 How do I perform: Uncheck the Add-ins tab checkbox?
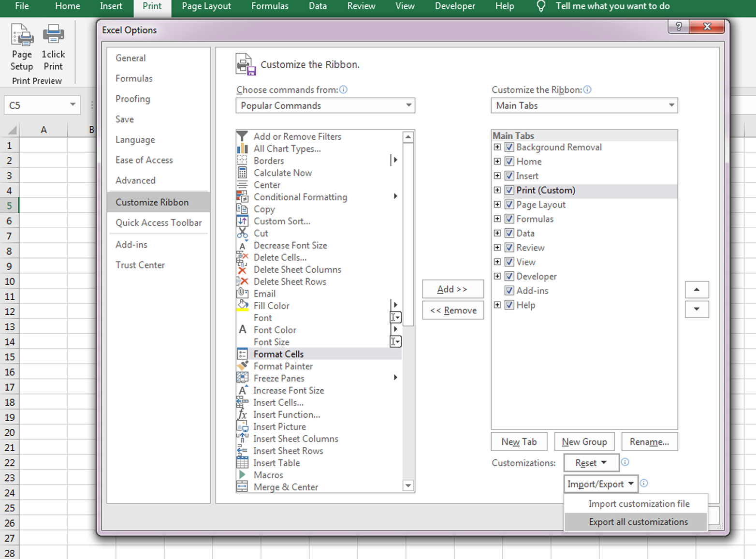(x=509, y=291)
